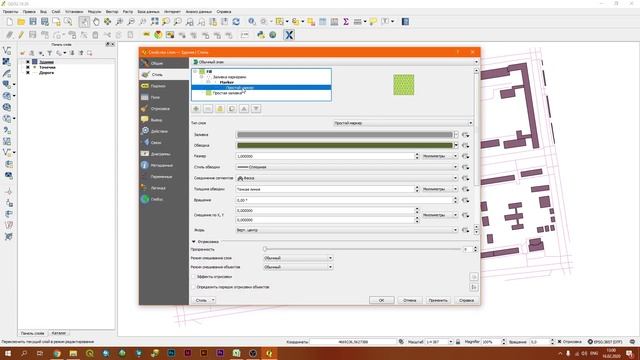Click Windows Start button in taskbar
This screenshot has width=640, height=360.
[7, 353]
